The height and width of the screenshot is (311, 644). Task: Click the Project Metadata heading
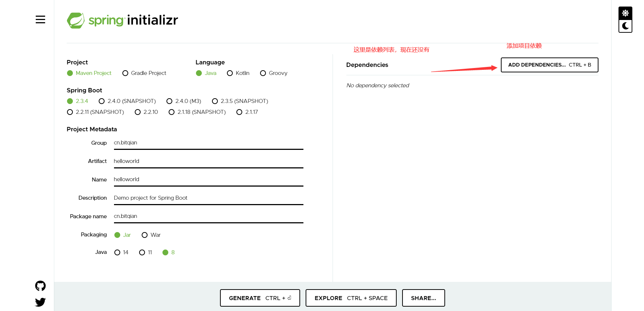click(x=92, y=129)
